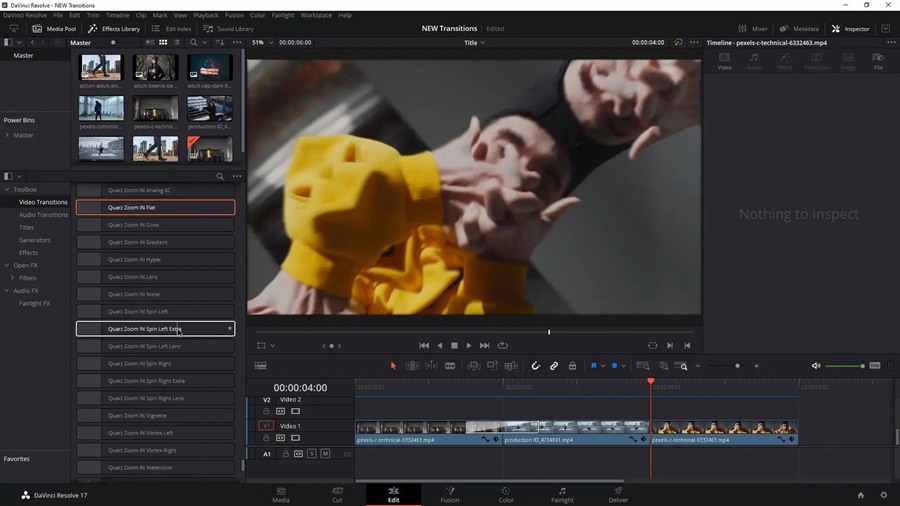Click the Loop playback icon
900x506 pixels.
(x=503, y=346)
